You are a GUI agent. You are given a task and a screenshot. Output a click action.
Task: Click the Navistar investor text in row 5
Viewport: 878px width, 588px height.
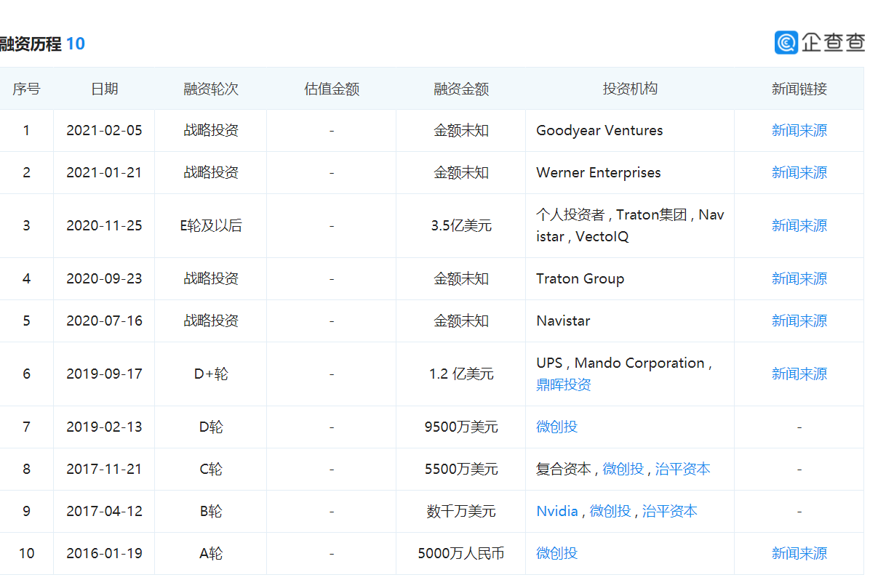[x=563, y=321]
